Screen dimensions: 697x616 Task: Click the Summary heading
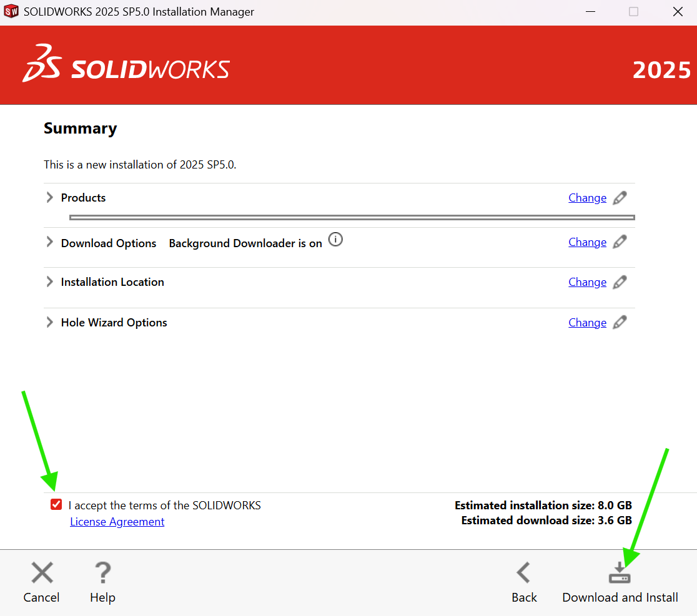81,129
